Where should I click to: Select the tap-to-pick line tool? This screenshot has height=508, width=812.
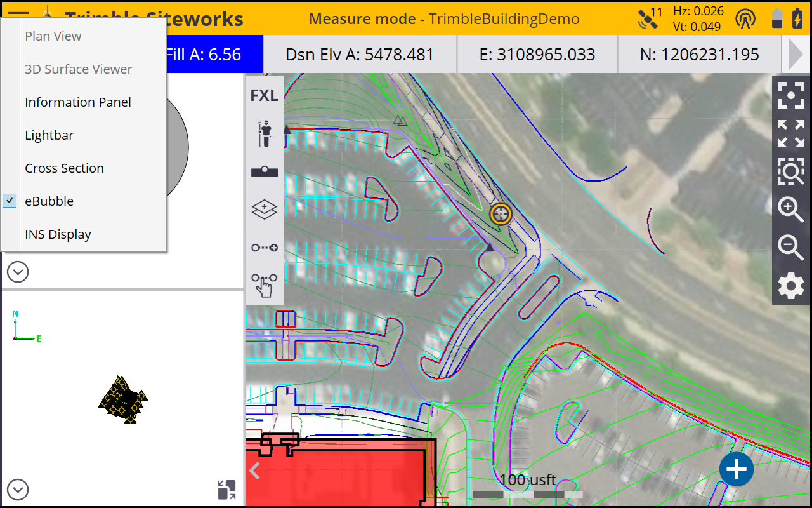(x=265, y=284)
